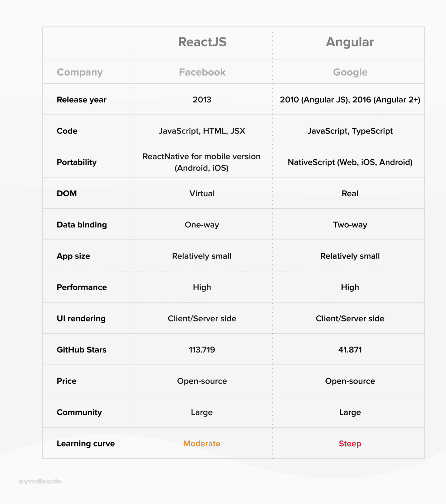
Task: Click the Virtual DOM value
Action: [x=202, y=194]
